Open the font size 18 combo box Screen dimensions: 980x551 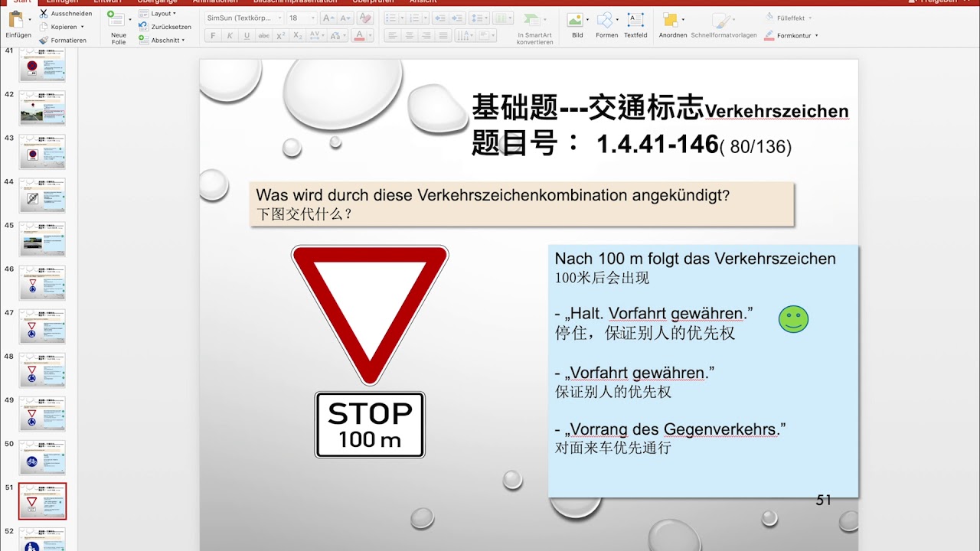click(x=302, y=18)
